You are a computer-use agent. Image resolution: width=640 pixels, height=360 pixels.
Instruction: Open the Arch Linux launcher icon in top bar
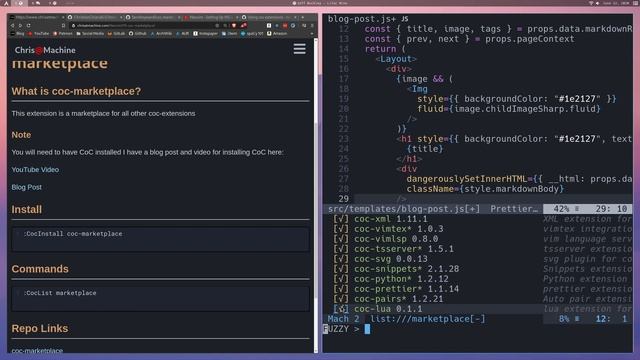coord(6,3)
